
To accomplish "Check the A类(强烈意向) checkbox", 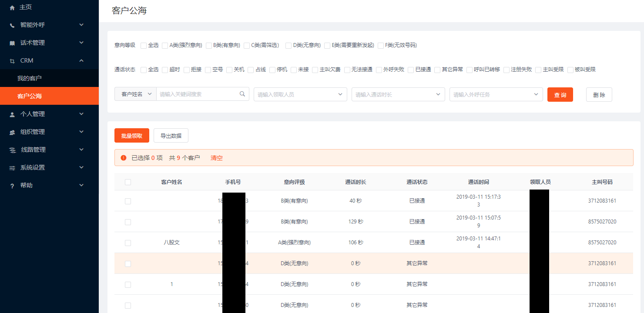I will point(165,45).
